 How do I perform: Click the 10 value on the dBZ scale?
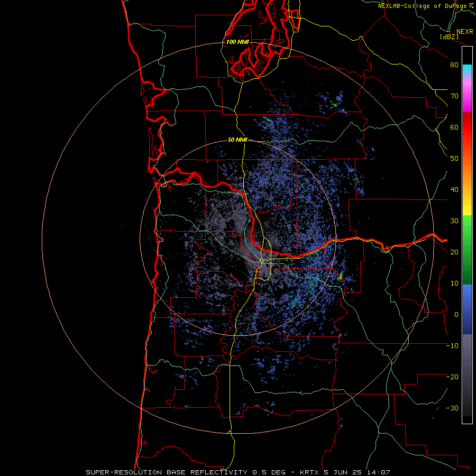click(454, 283)
